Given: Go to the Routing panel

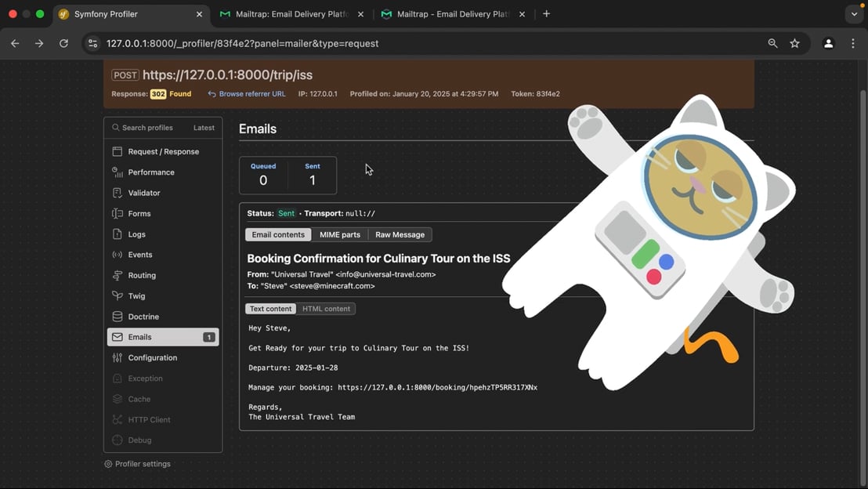Looking at the screenshot, I should (x=142, y=276).
